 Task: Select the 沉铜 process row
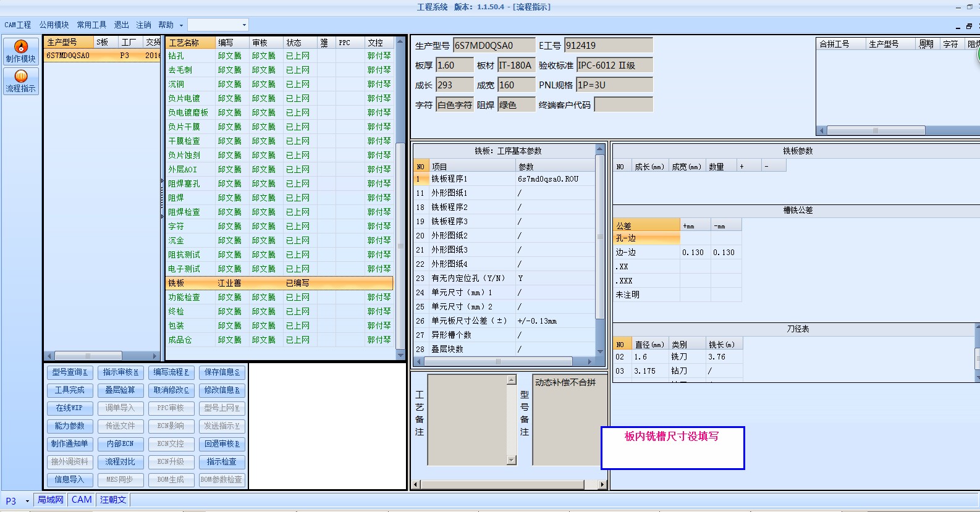280,84
